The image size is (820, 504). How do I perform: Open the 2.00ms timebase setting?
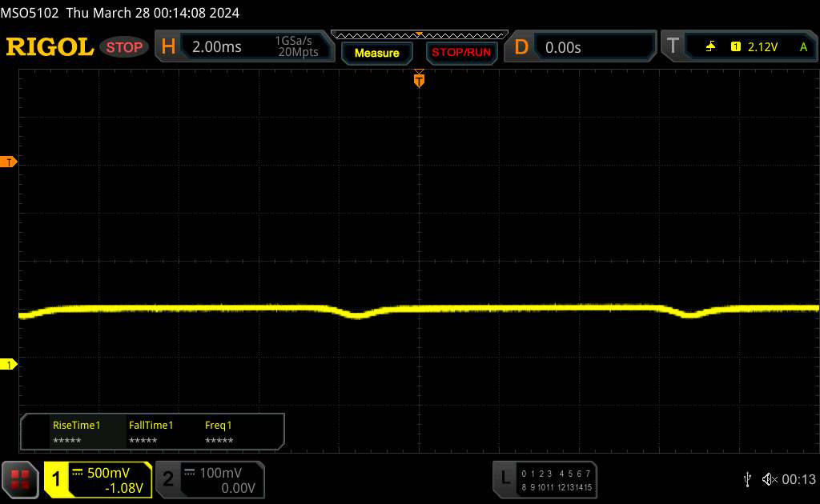[217, 47]
